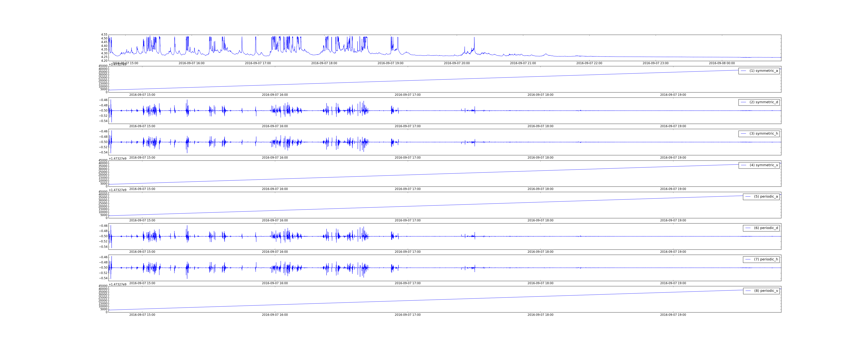This screenshot has height=347, width=868.
Task: Click the 2016-09-07 22:00 tick label
Action: click(x=589, y=63)
